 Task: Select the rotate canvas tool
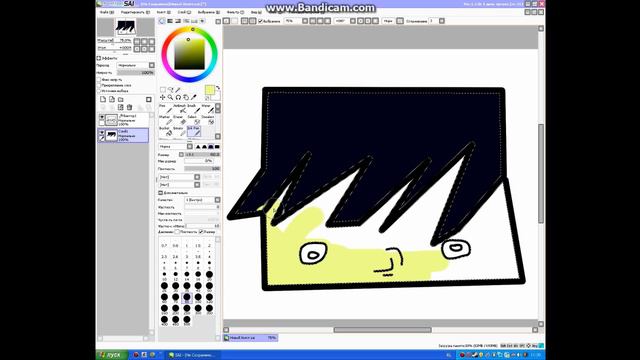click(x=178, y=97)
